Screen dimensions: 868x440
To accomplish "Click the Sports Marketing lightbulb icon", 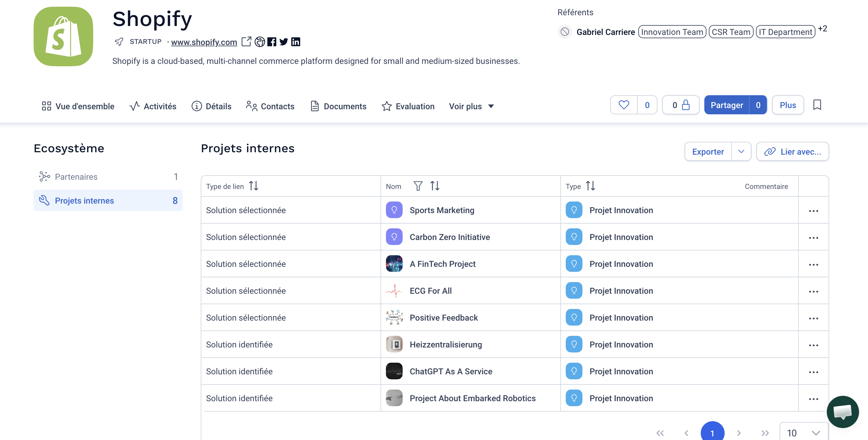I will pos(394,210).
